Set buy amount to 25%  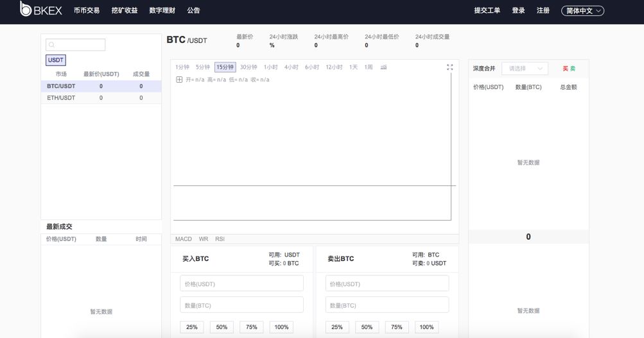(x=192, y=327)
